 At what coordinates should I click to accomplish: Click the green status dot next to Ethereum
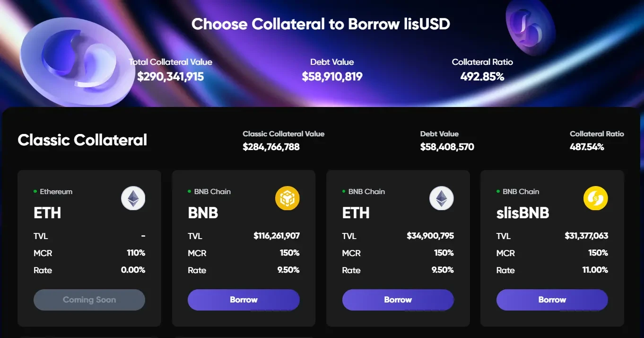click(x=35, y=192)
